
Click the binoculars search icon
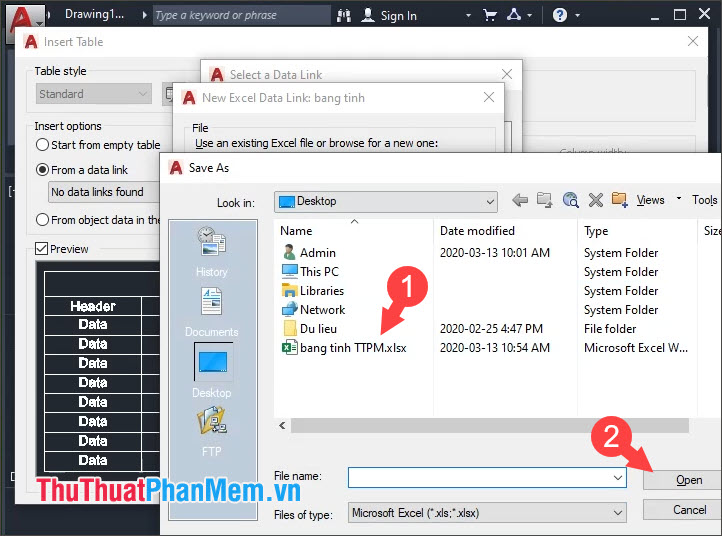pyautogui.click(x=344, y=16)
